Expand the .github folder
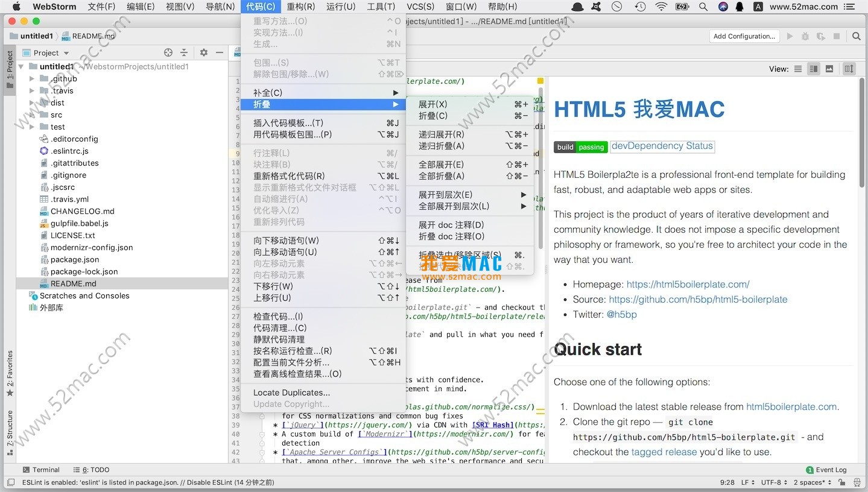The height and width of the screenshot is (492, 868). pos(33,78)
